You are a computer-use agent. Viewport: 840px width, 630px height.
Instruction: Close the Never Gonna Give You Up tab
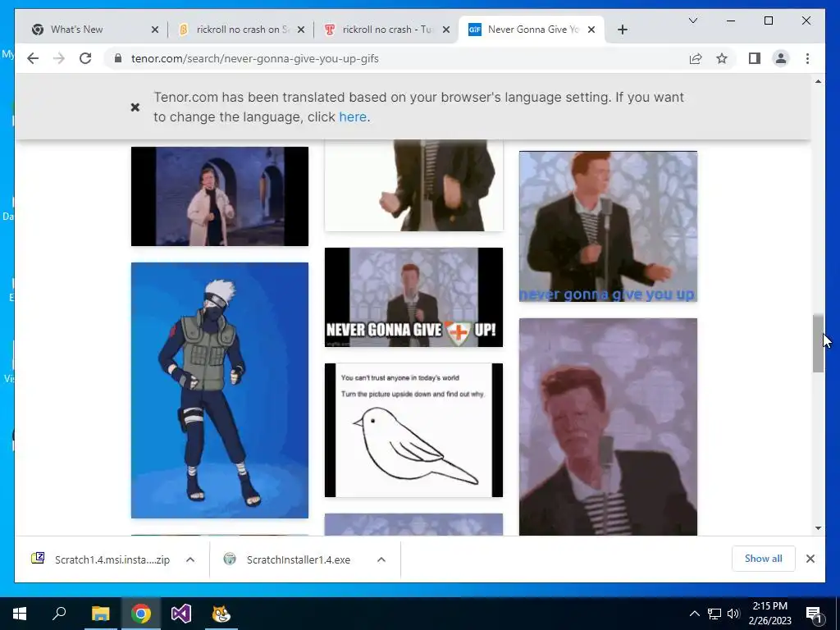click(591, 30)
